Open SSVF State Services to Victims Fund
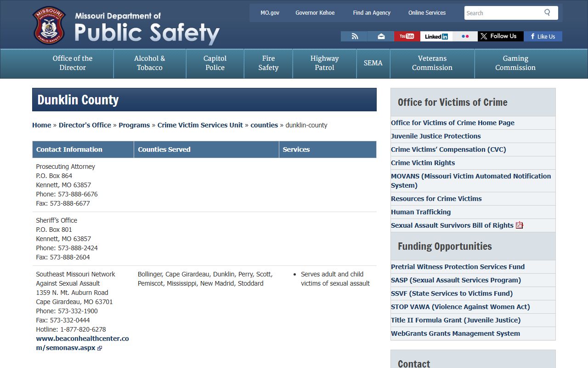Viewport: 588px width, 368px height. click(x=452, y=293)
